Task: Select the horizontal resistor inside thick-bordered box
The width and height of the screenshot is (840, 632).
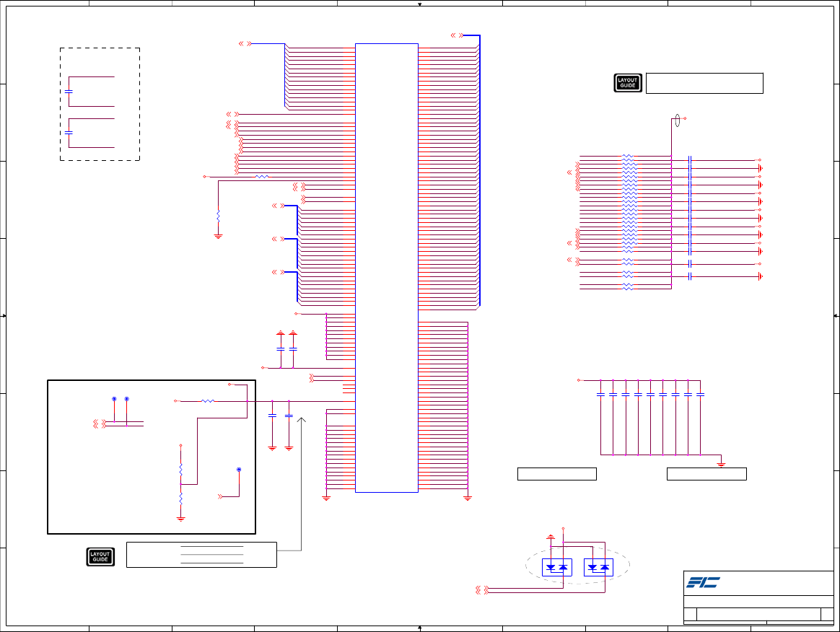Action: click(x=208, y=401)
